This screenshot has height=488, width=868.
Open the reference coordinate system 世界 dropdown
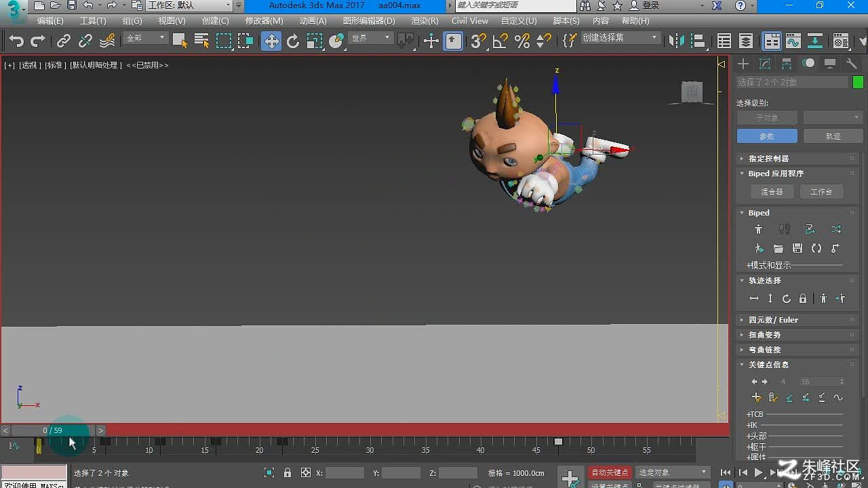(371, 38)
